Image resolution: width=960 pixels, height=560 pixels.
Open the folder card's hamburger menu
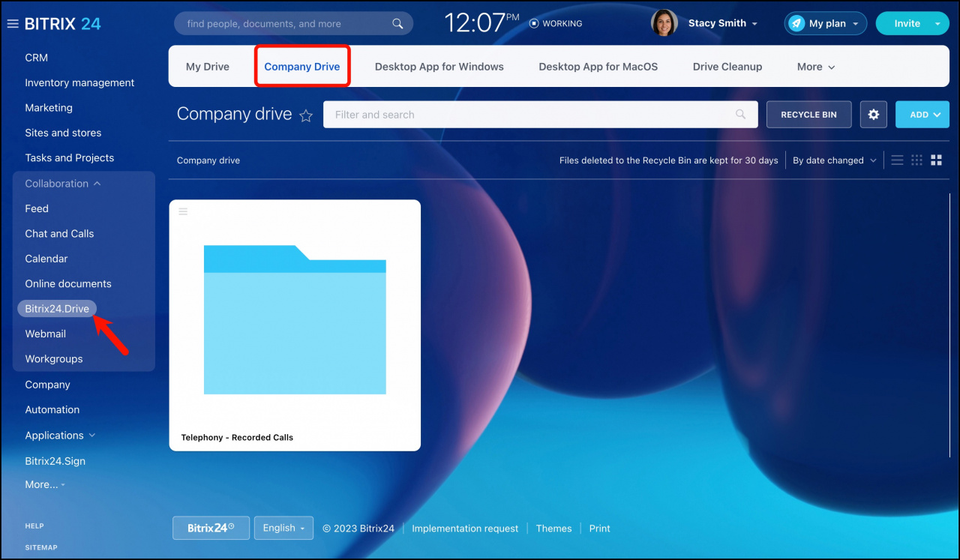183,211
